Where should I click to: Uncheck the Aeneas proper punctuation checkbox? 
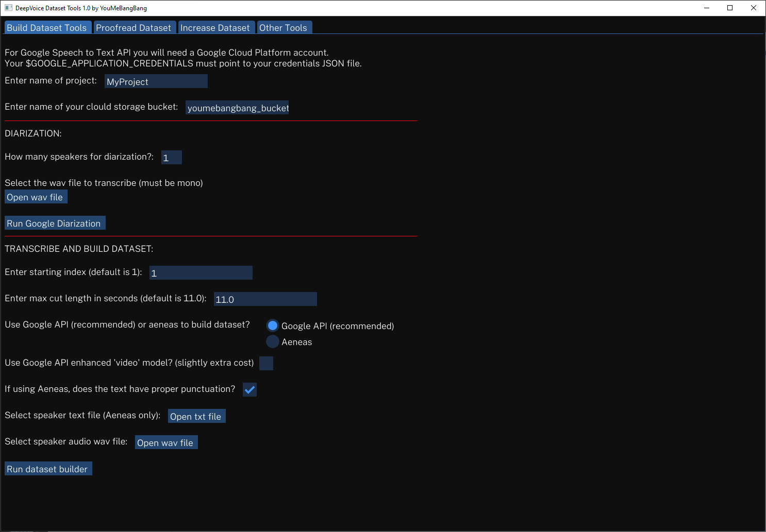point(249,389)
